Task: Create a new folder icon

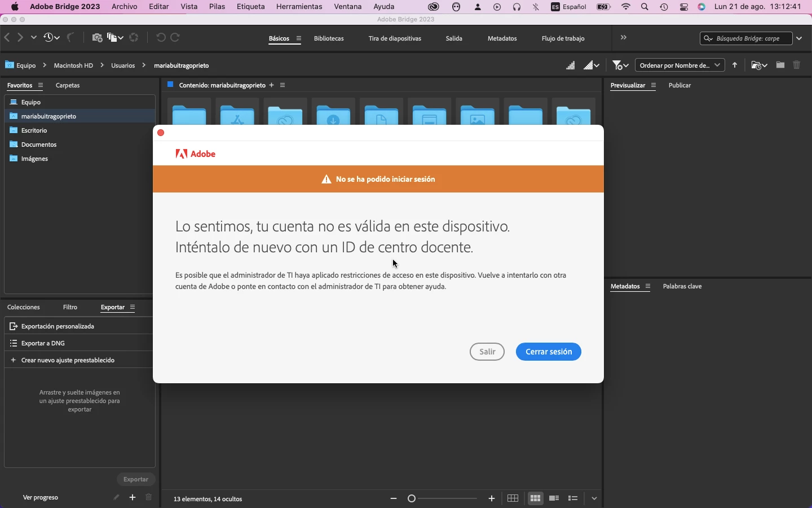Action: 781,65
